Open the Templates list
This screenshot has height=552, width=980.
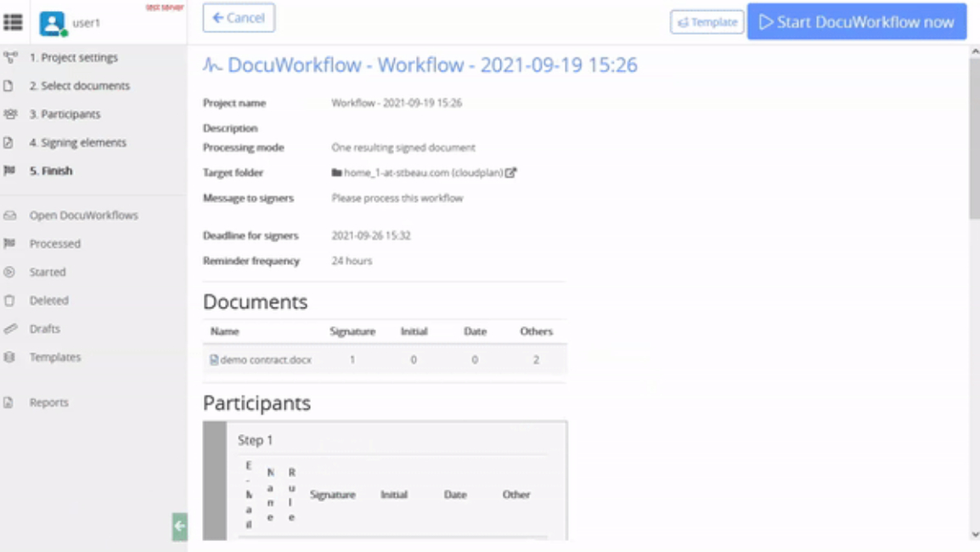(54, 357)
